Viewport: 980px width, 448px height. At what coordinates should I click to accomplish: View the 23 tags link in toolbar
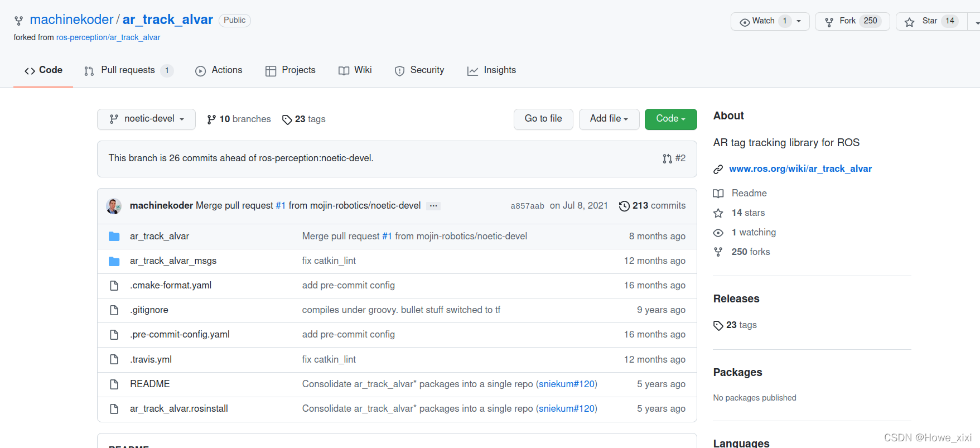tap(304, 119)
